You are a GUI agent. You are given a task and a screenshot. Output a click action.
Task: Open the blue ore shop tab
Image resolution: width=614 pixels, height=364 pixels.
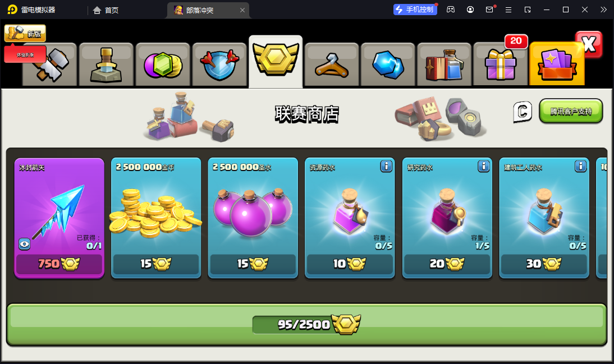tap(388, 64)
